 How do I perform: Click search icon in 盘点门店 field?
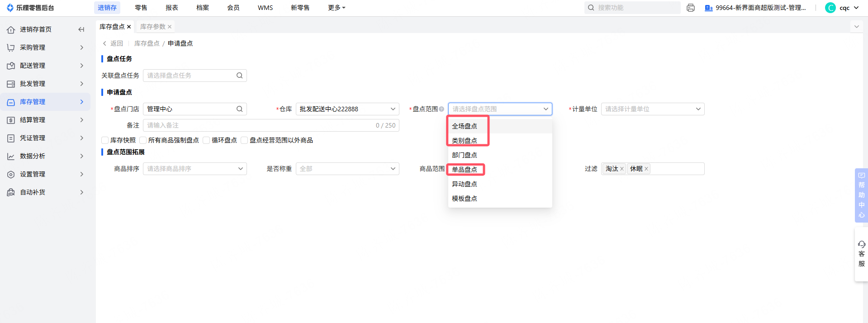[x=239, y=109]
